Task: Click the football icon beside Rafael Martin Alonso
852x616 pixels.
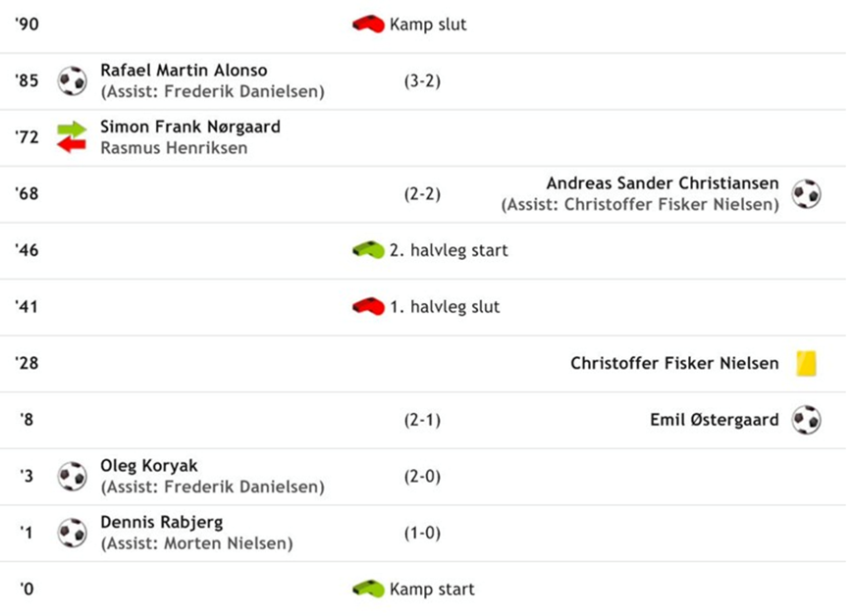Action: pyautogui.click(x=72, y=80)
